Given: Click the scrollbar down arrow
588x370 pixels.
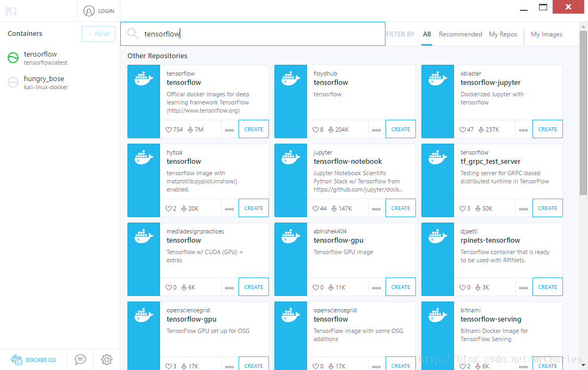Looking at the screenshot, I should pyautogui.click(x=583, y=365).
